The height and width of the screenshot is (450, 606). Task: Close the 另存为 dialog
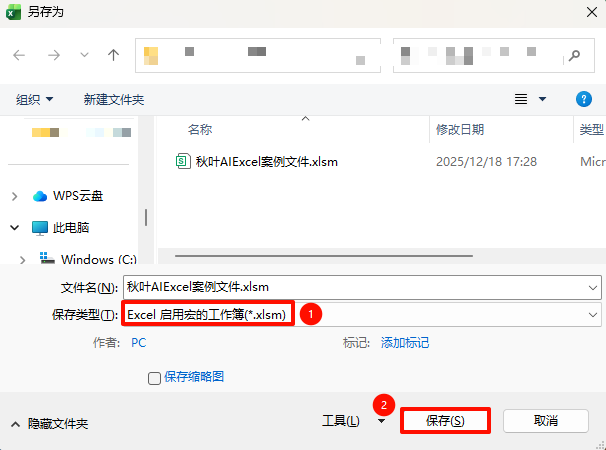(592, 12)
